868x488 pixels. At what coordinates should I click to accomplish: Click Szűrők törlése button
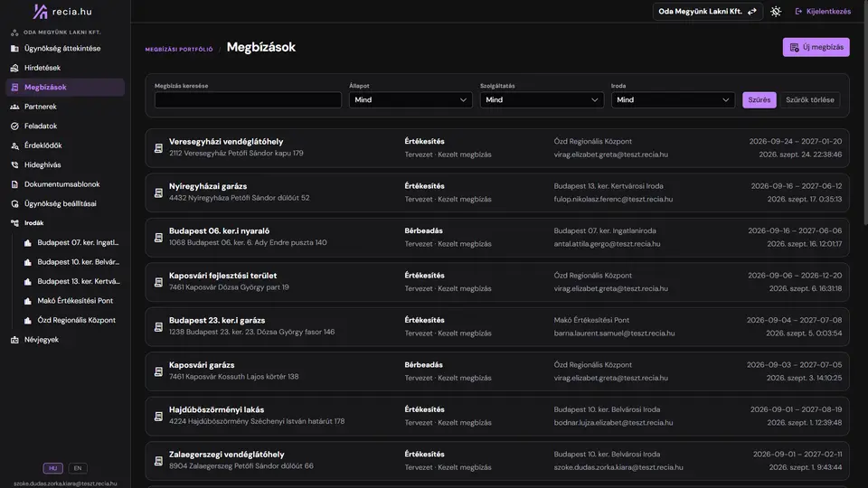pyautogui.click(x=810, y=100)
